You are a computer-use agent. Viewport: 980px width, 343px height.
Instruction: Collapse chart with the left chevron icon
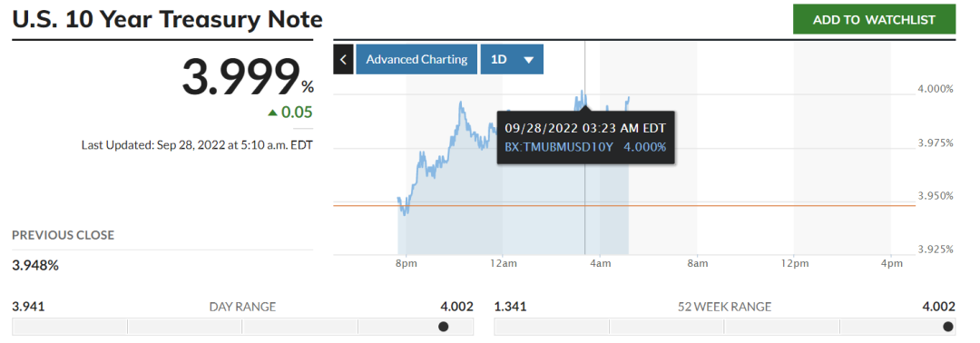click(343, 59)
